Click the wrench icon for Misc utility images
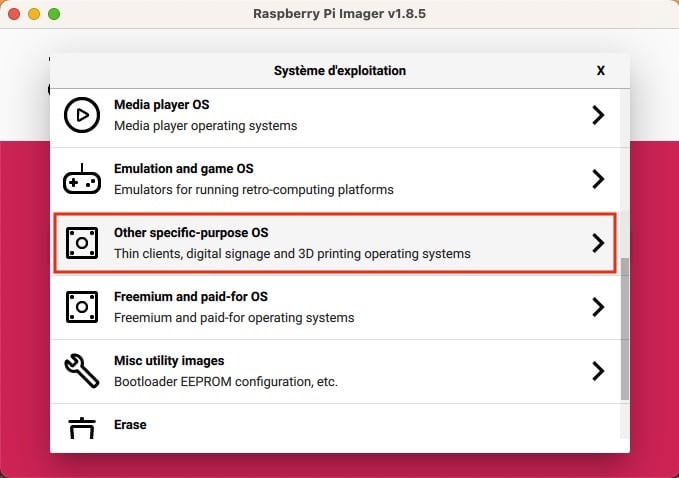The height and width of the screenshot is (478, 679). click(82, 371)
